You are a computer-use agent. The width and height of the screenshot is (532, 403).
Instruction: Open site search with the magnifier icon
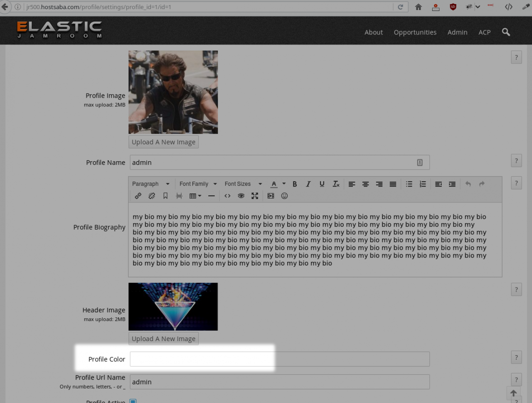click(x=506, y=32)
